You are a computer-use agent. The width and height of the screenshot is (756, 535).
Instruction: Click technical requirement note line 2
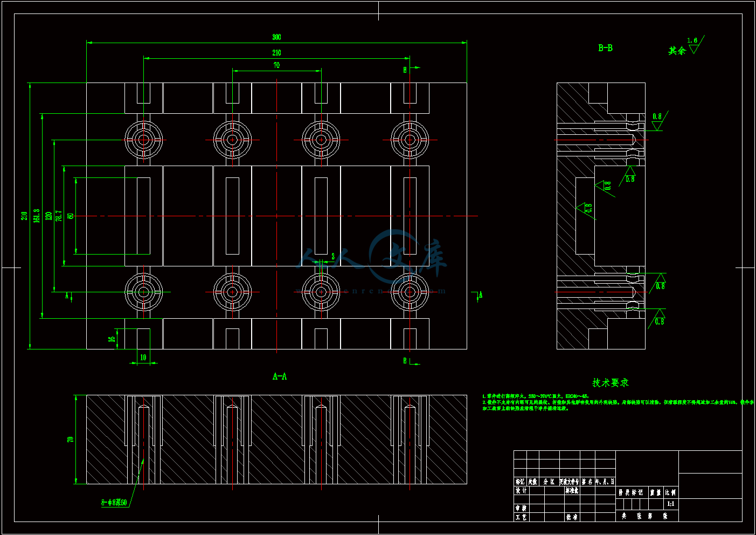tap(618, 405)
